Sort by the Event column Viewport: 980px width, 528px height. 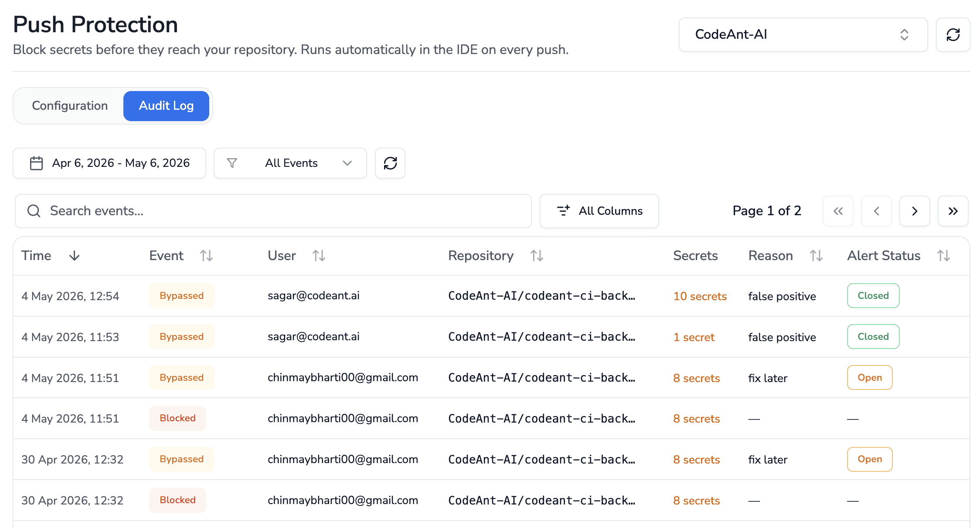point(206,256)
